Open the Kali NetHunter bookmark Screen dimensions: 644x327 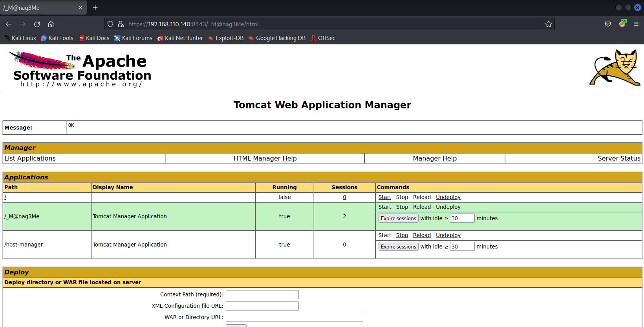pos(180,38)
